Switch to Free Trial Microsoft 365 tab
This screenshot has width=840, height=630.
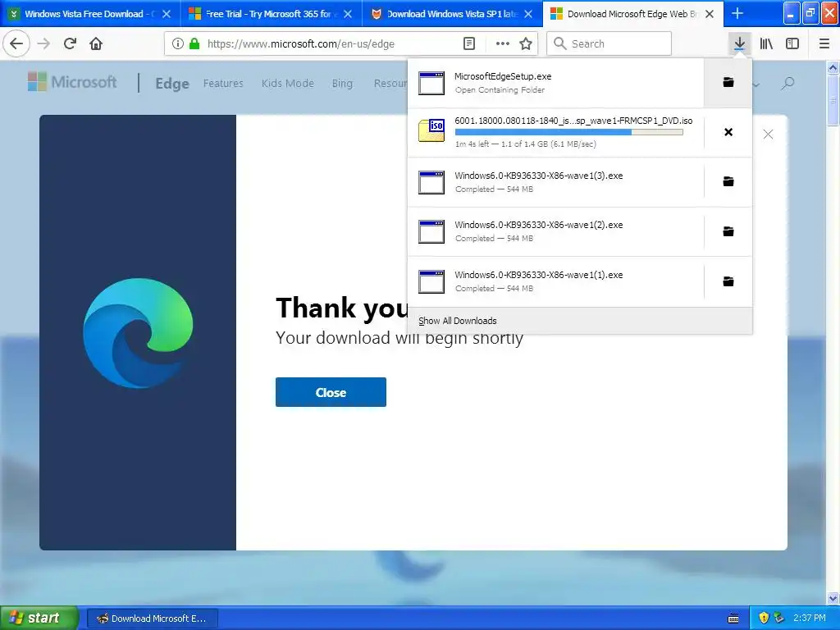(271, 14)
